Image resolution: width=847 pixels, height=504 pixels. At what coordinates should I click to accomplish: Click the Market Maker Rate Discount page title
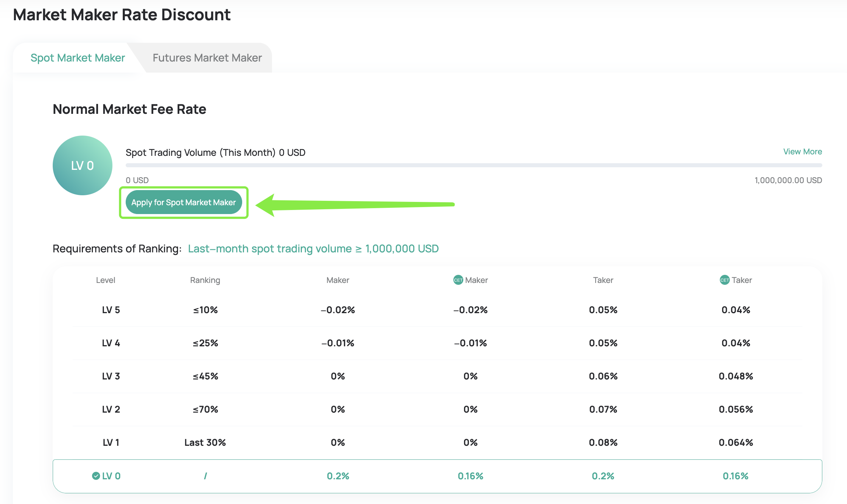coord(122,15)
